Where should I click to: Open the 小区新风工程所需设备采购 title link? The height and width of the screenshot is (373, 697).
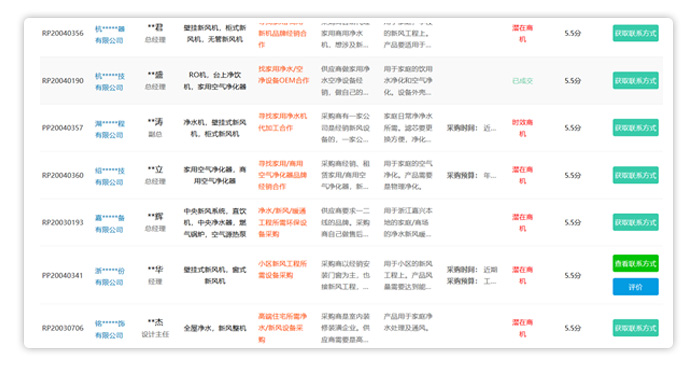pyautogui.click(x=283, y=269)
